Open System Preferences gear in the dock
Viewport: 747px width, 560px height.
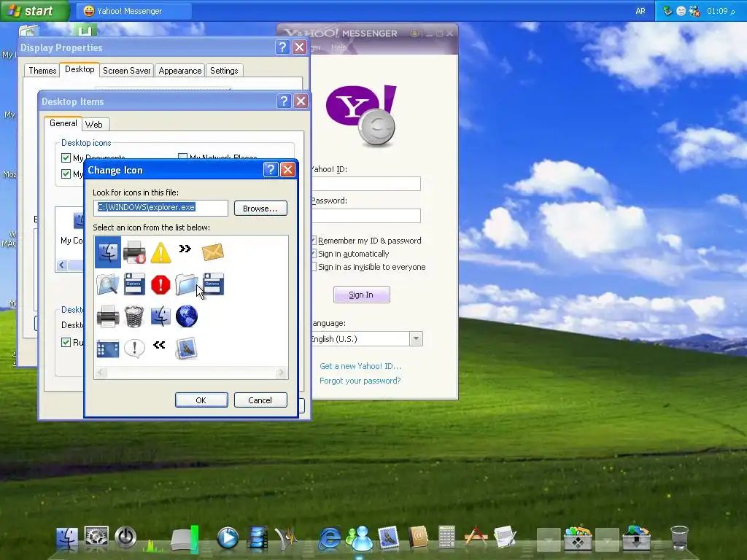tap(96, 537)
